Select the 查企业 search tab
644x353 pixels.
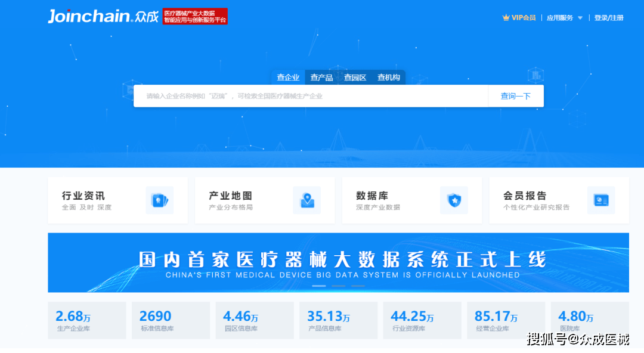click(288, 77)
